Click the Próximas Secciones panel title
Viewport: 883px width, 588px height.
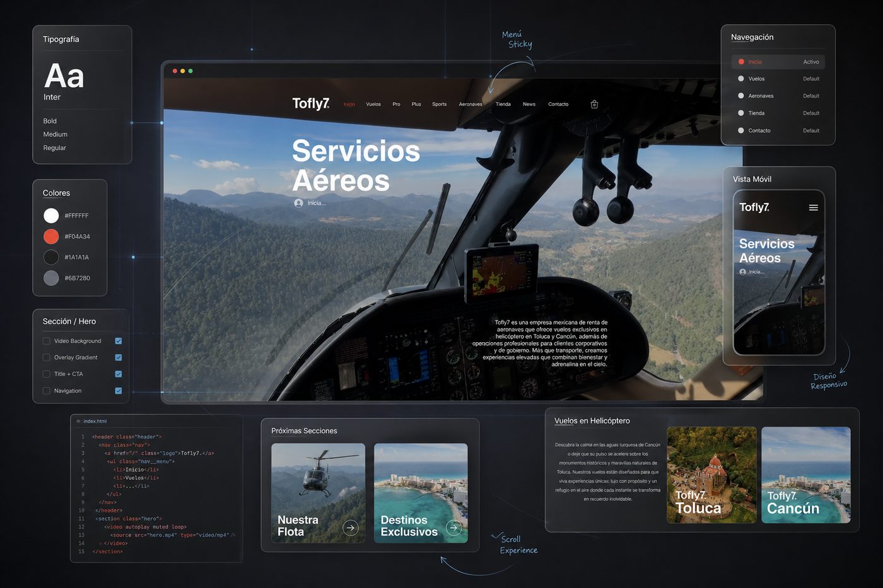(304, 431)
